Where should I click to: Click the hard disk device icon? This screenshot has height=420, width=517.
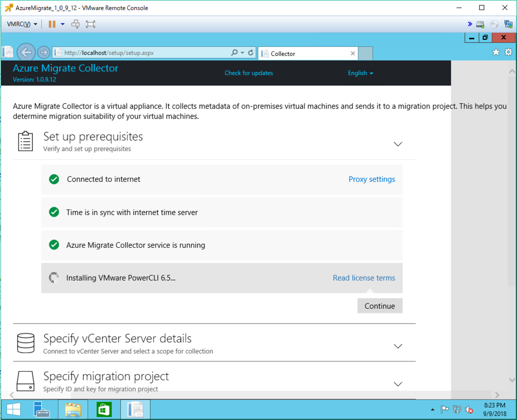480,24
